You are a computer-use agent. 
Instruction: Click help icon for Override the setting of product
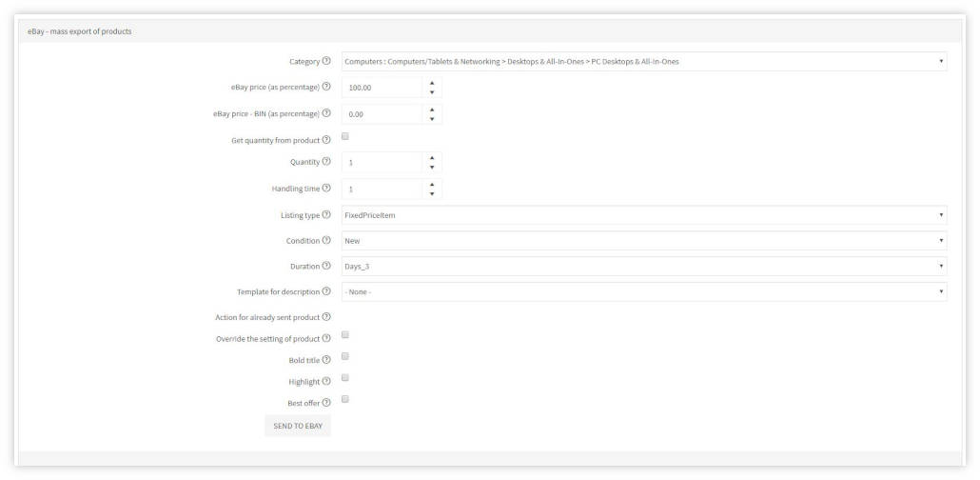pyautogui.click(x=326, y=338)
